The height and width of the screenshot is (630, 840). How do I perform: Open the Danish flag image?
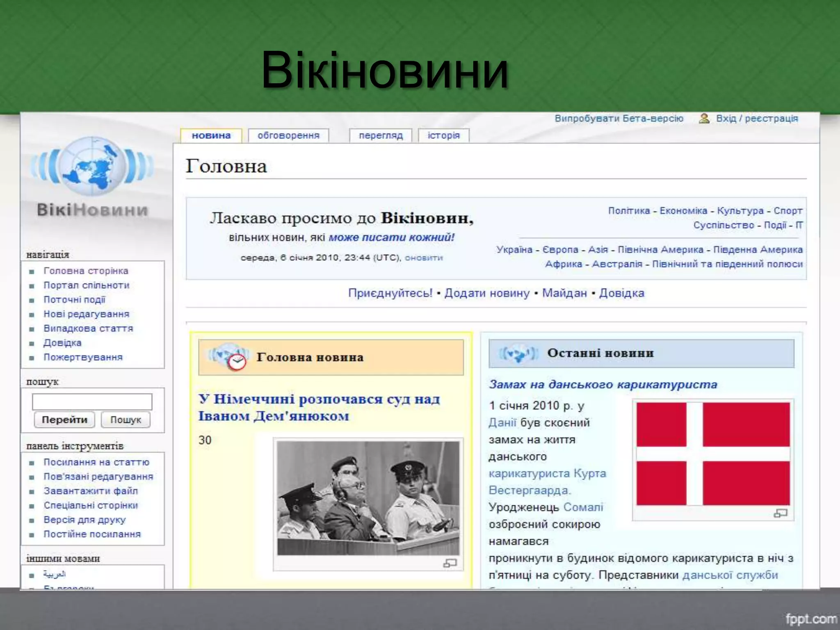click(x=713, y=454)
